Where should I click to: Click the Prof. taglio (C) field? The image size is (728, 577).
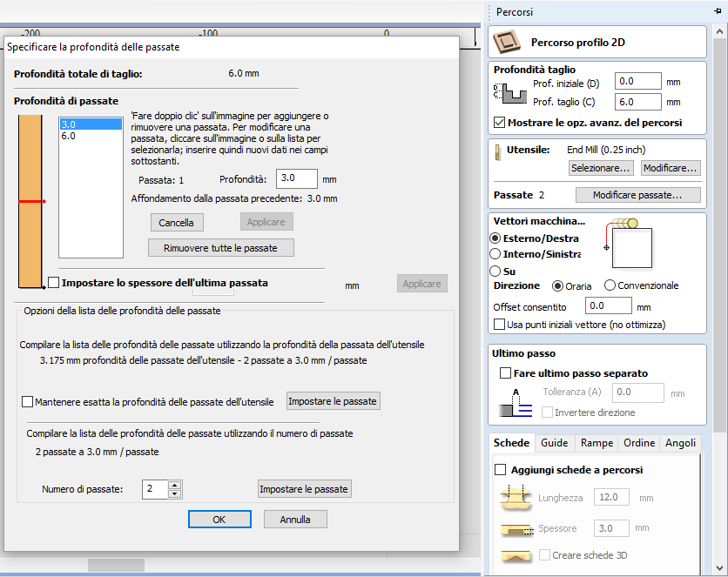click(x=638, y=102)
